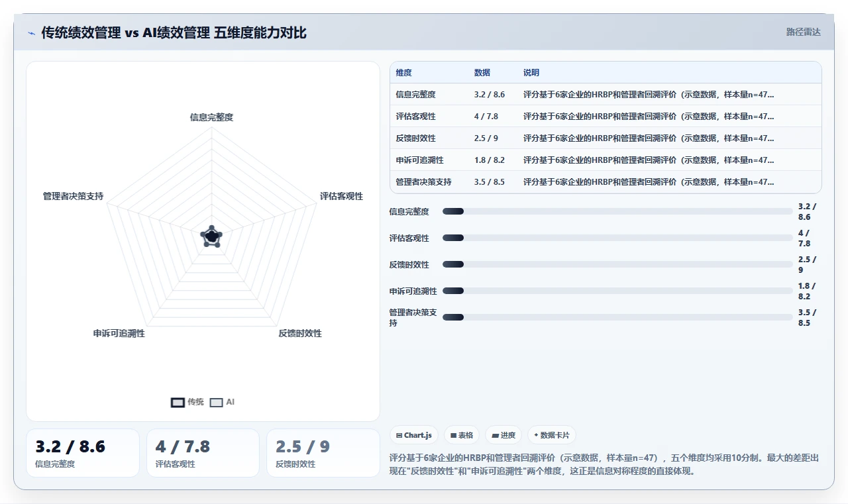Viewport: 848px width, 504px height.
Task: Click radar axis label 申诉可追溯性
Action: (119, 333)
